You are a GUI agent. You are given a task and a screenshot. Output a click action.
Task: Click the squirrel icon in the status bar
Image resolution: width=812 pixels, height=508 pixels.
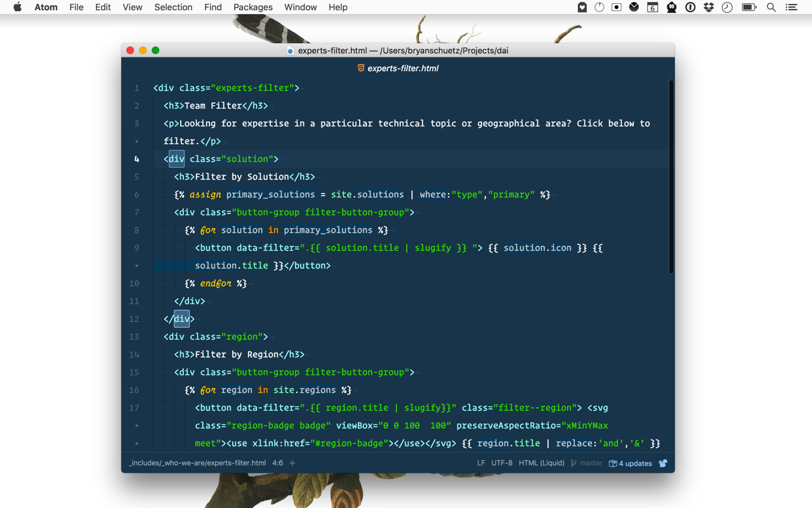coord(662,464)
